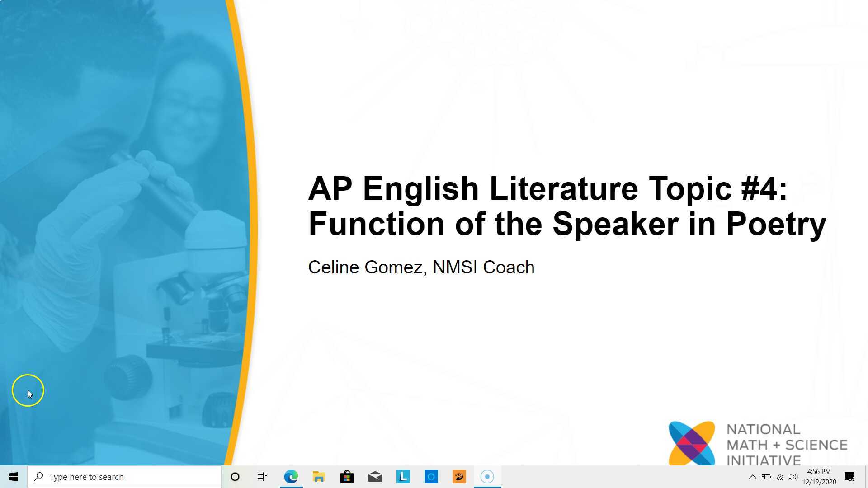Screen dimensions: 868x488
Task: Open Cortana circle icon
Action: pos(235,477)
